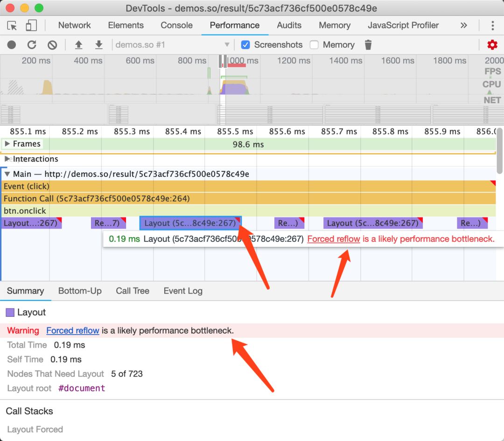Screen dimensions: 504x441
Task: Expand the Frames track
Action: (x=7, y=144)
